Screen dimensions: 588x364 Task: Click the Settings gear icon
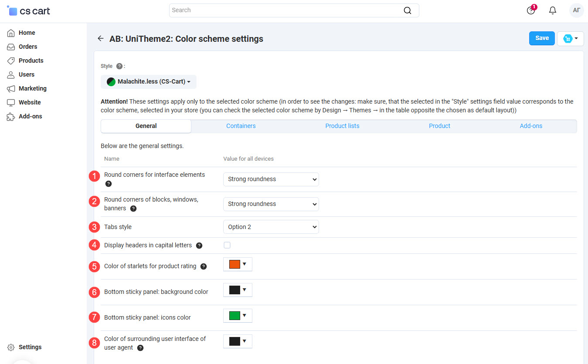(11, 347)
